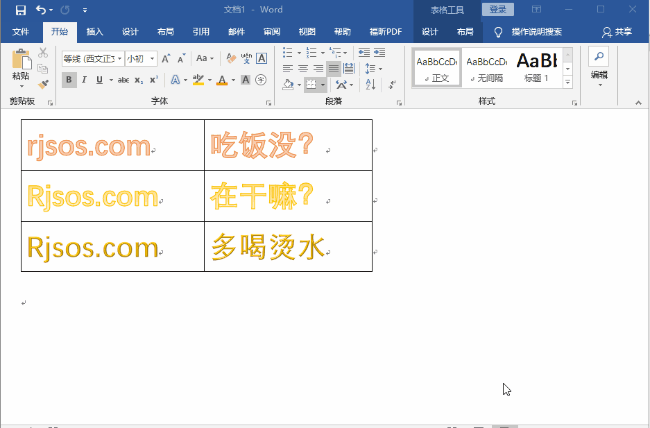Expand the borders dropdown arrow
Viewport: 650px width, 428px height.
click(323, 85)
